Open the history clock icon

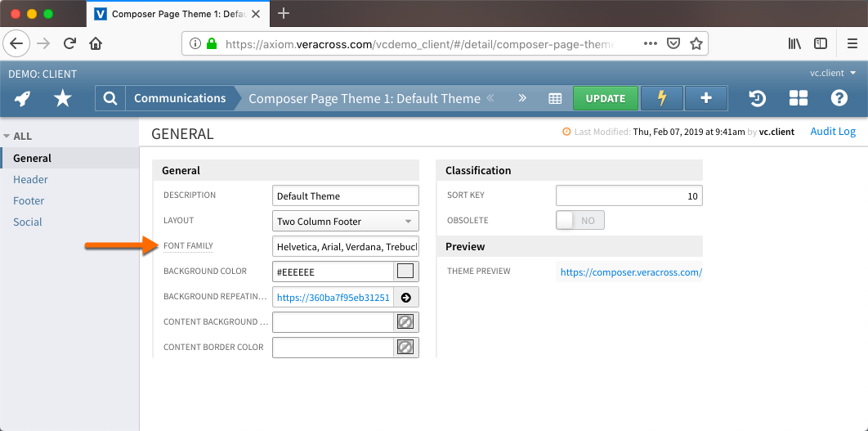[x=758, y=98]
